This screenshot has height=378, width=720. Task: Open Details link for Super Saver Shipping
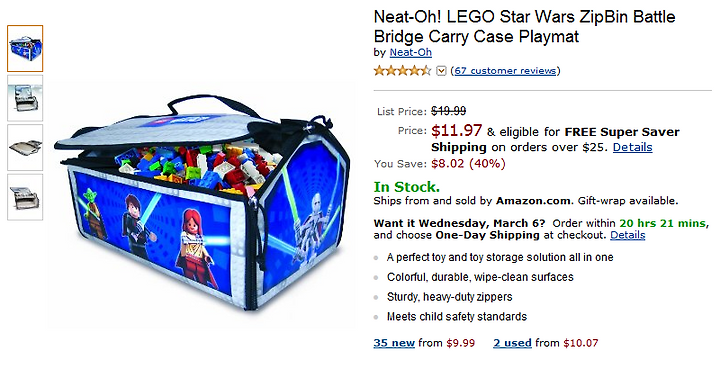[x=632, y=147]
